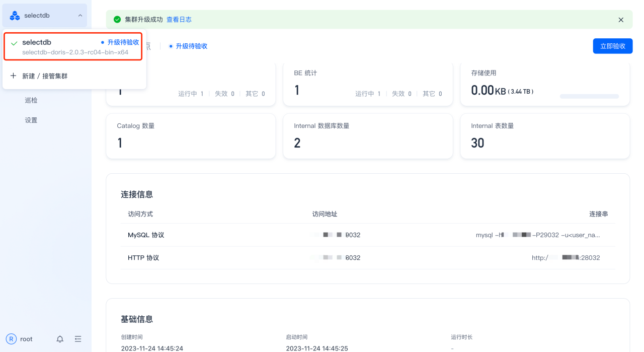Open the 巡检 sidebar item
The width and height of the screenshot is (644, 352).
click(31, 100)
